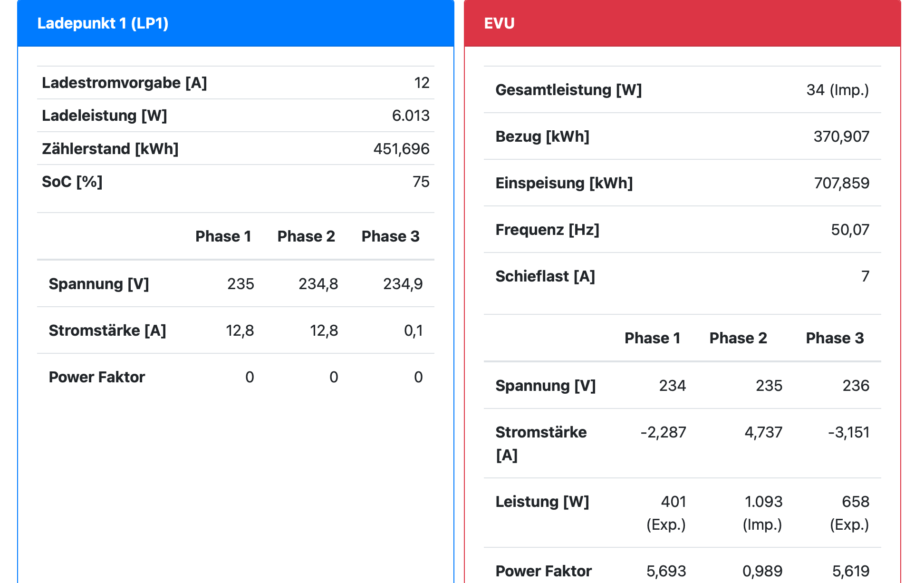Screen dimensions: 924x583
Task: Click the Schieflast [A] label
Action: (545, 276)
